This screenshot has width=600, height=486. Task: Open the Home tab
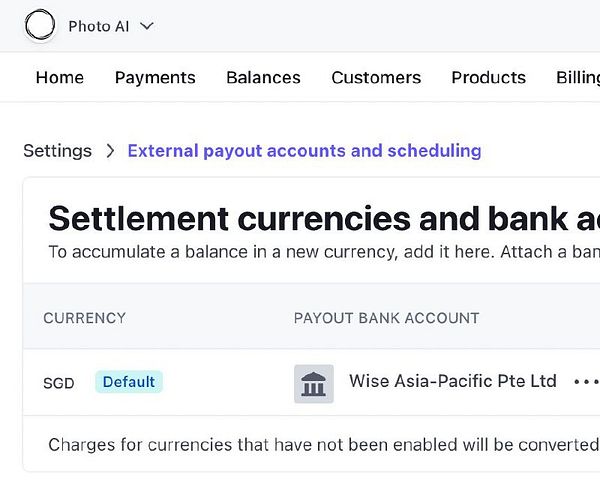(x=60, y=77)
